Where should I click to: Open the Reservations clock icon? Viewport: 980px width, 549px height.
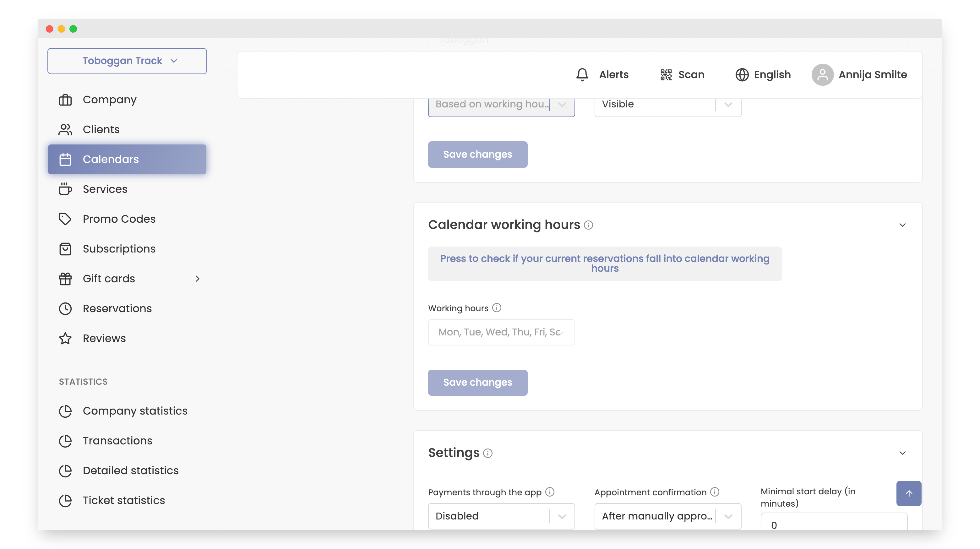(65, 308)
